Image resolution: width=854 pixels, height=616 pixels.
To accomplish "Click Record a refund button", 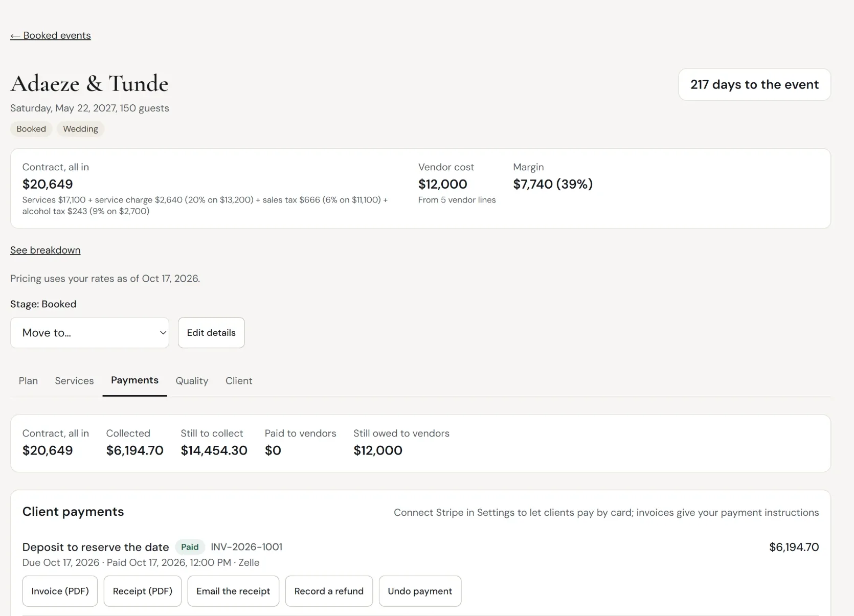I will [x=329, y=591].
